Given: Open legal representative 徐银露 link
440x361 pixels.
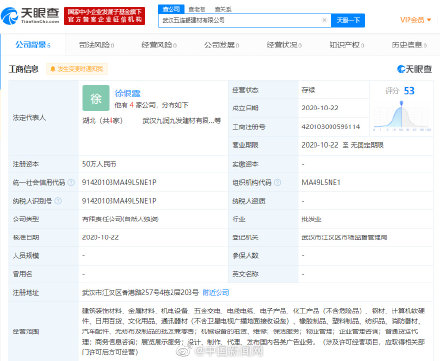Looking at the screenshot, I should click(x=128, y=94).
